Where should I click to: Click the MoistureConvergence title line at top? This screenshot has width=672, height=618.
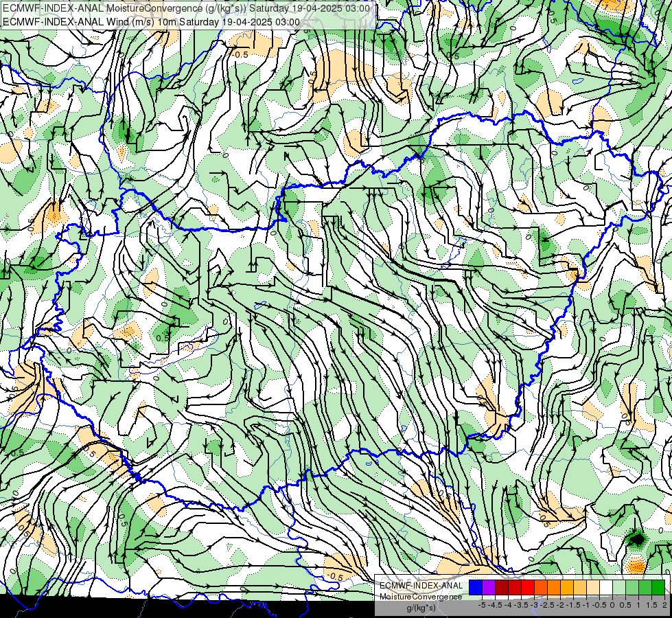(186, 8)
